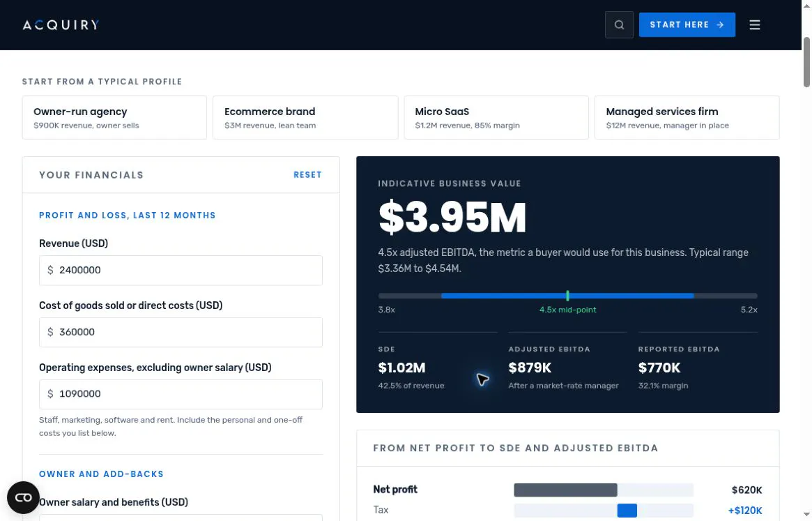The width and height of the screenshot is (812, 521).
Task: Click the 4.5x mid-point marker on range bar
Action: tap(567, 296)
